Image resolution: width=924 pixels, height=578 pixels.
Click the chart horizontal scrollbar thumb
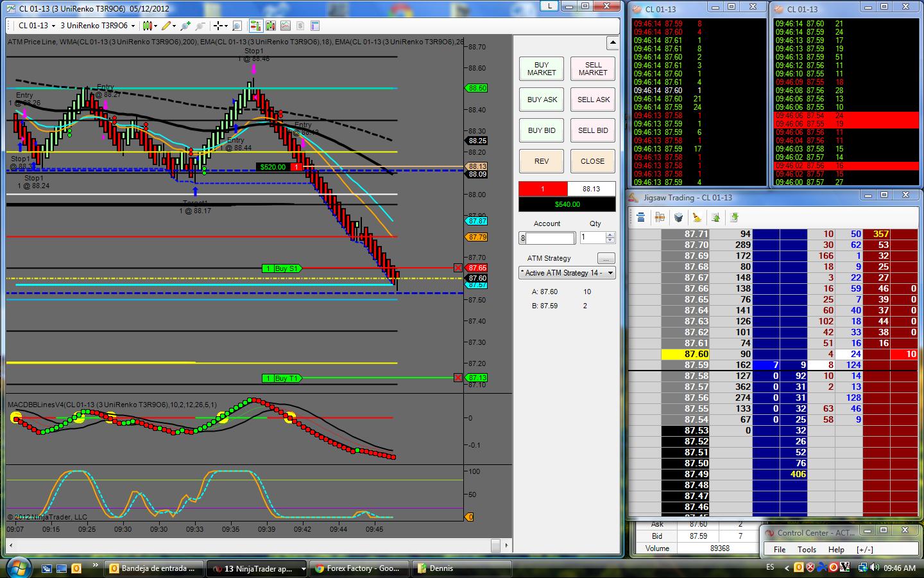tap(495, 545)
